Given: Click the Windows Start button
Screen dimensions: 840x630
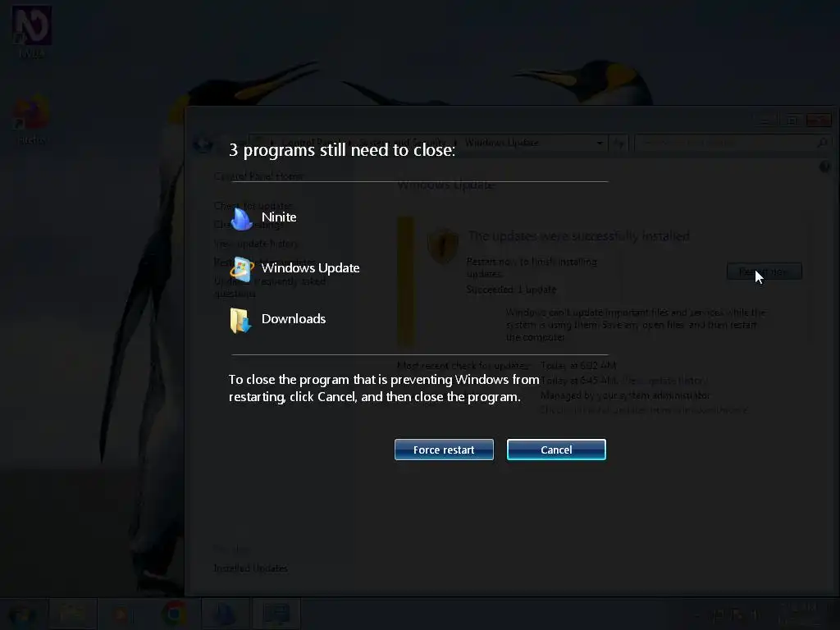Looking at the screenshot, I should pyautogui.click(x=22, y=614).
